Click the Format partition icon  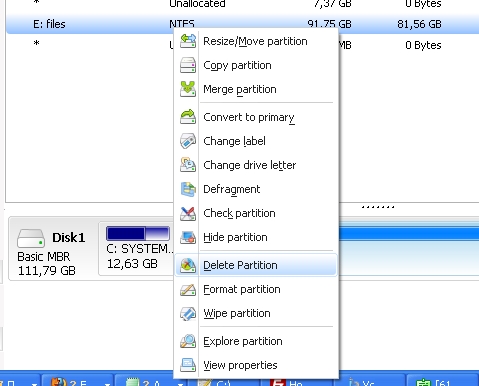pos(188,289)
